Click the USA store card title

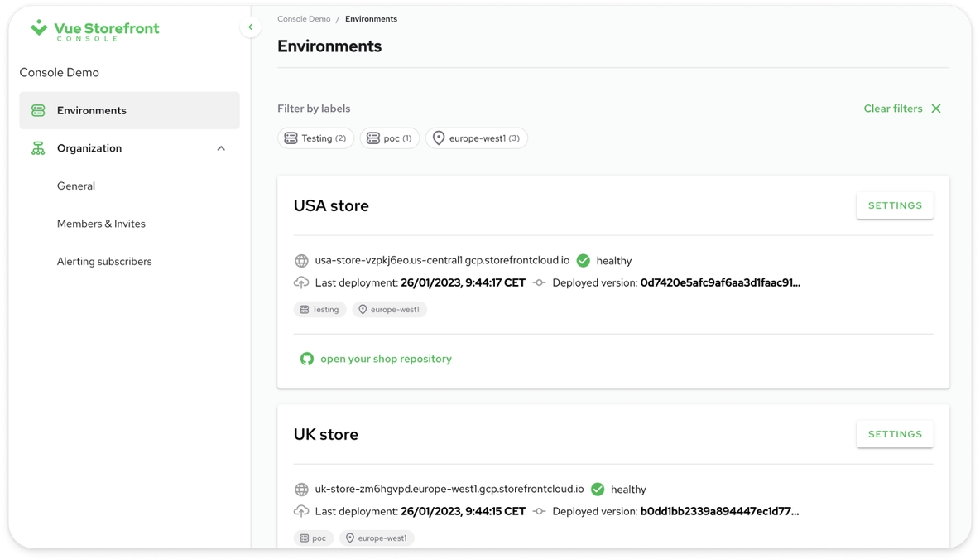pos(331,205)
